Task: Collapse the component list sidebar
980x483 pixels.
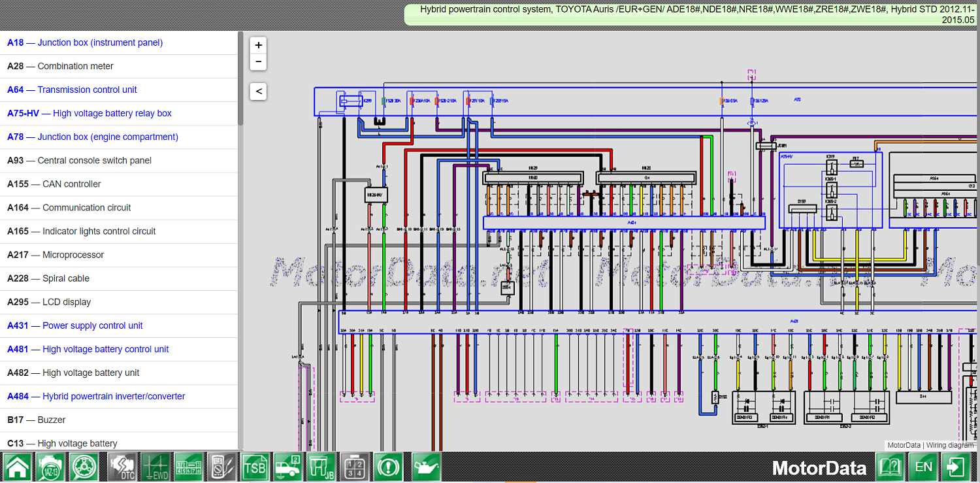Action: tap(257, 91)
